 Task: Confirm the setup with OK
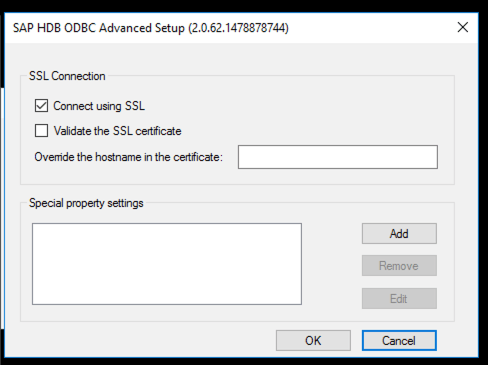(313, 340)
